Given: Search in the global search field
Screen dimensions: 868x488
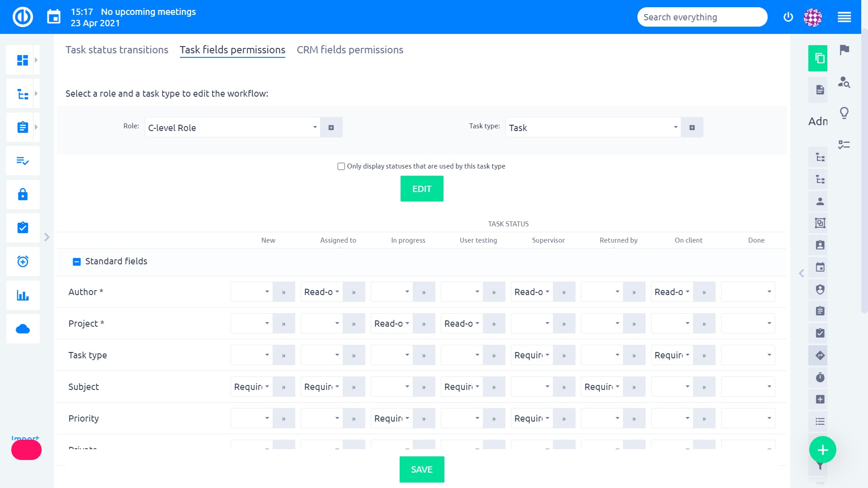Looking at the screenshot, I should coord(702,17).
